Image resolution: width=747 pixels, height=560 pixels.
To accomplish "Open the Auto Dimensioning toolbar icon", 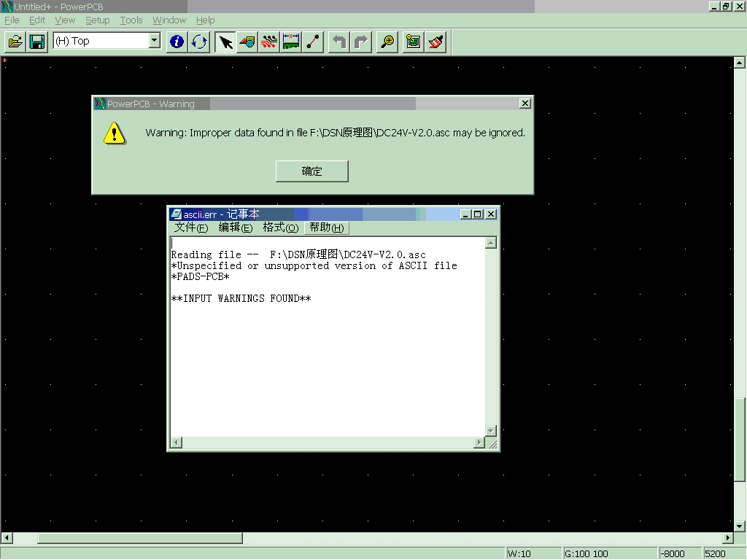I will pyautogui.click(x=291, y=42).
